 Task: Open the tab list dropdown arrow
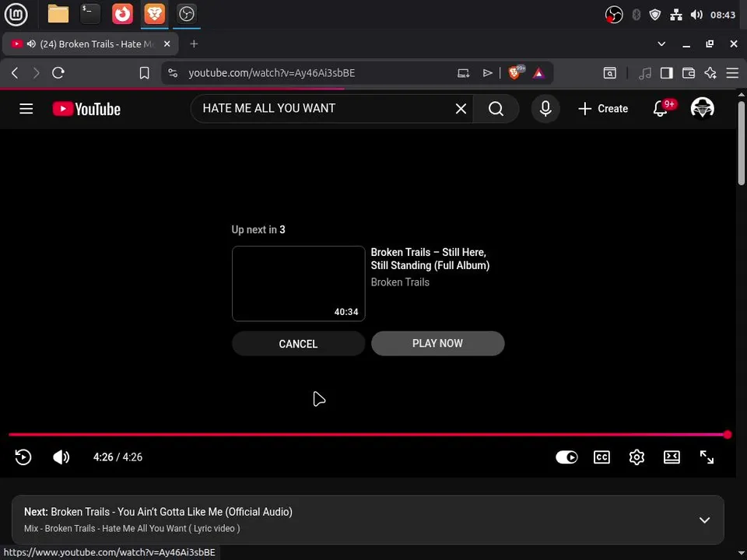[661, 44]
